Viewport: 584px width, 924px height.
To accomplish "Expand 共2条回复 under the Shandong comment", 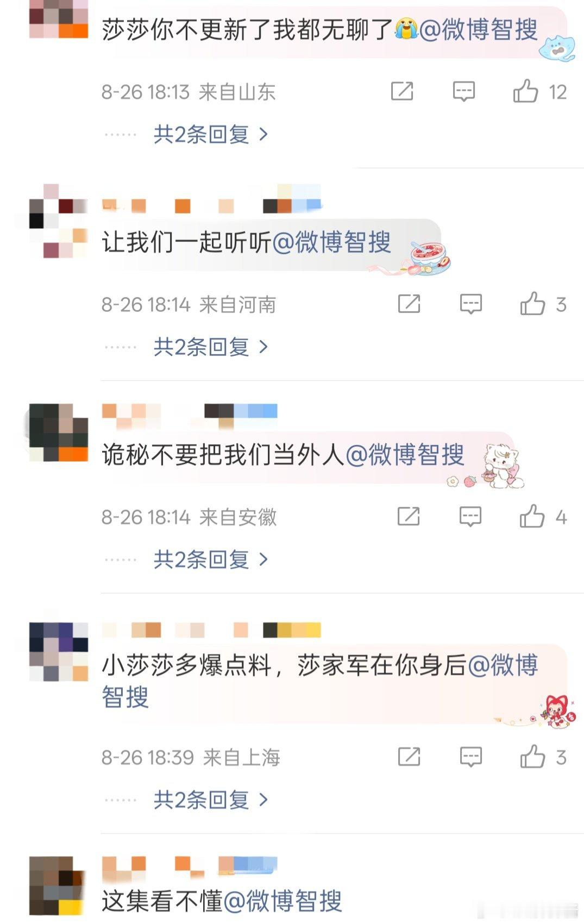I will [211, 134].
